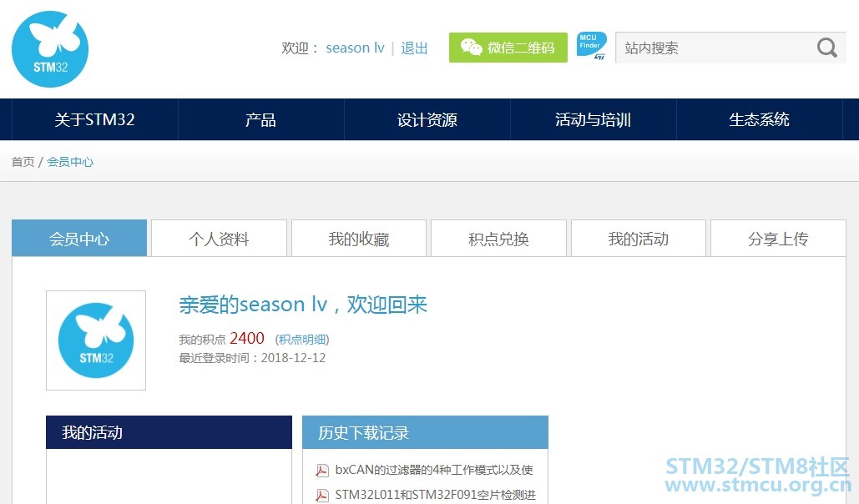
Task: Switch to 积点兑换 tab
Action: tap(498, 239)
